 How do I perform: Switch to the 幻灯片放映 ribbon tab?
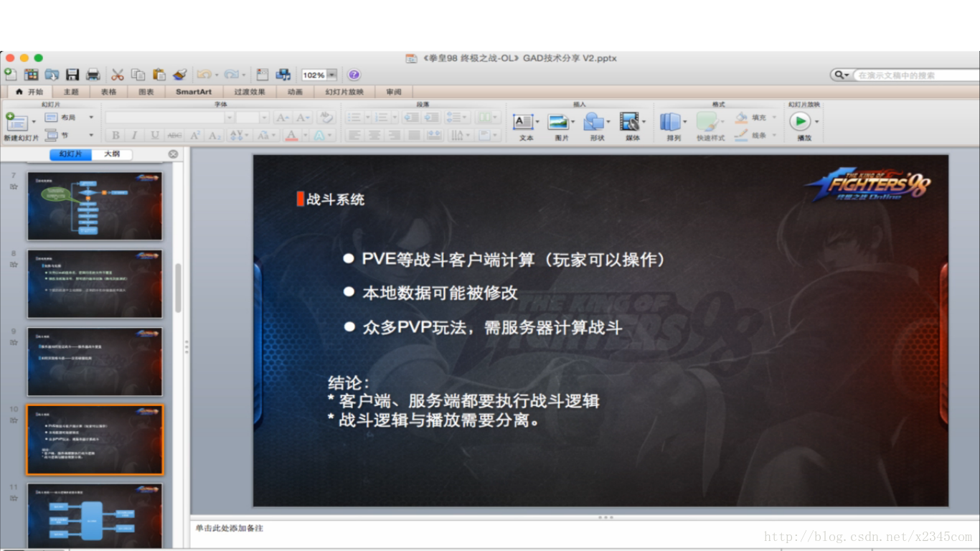pyautogui.click(x=344, y=92)
